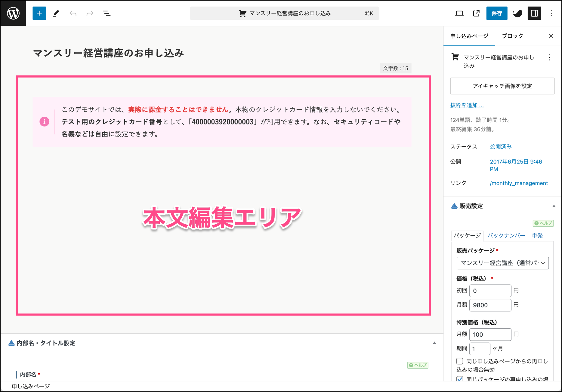This screenshot has width=562, height=392.
Task: Toggle the settings sidebar panel icon
Action: click(x=534, y=13)
